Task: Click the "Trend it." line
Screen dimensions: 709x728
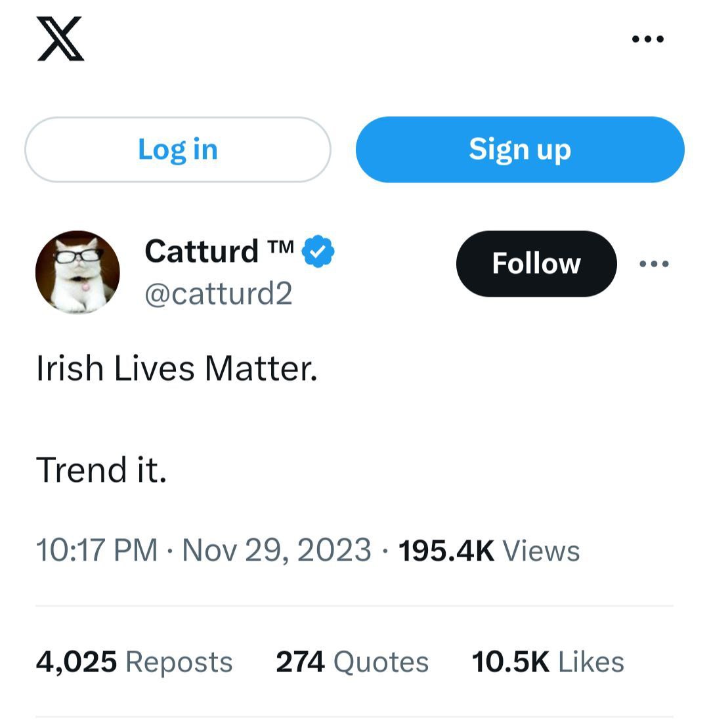Action: click(101, 470)
